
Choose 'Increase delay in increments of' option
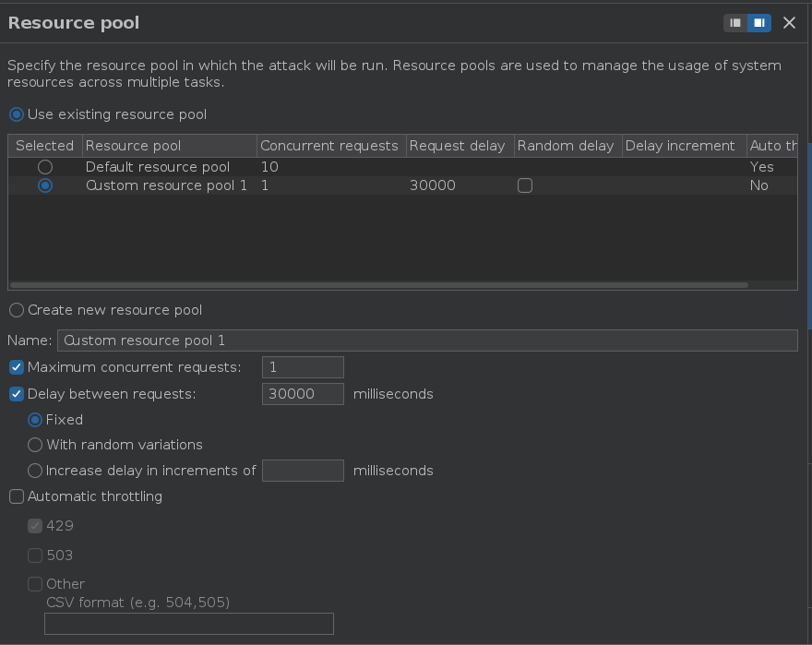click(35, 471)
